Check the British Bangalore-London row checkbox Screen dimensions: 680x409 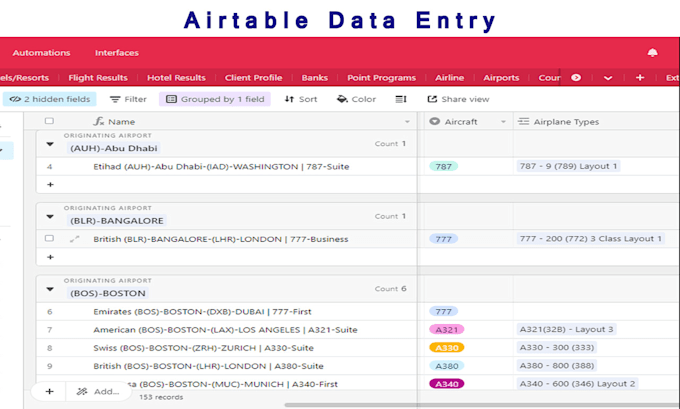[x=49, y=239]
